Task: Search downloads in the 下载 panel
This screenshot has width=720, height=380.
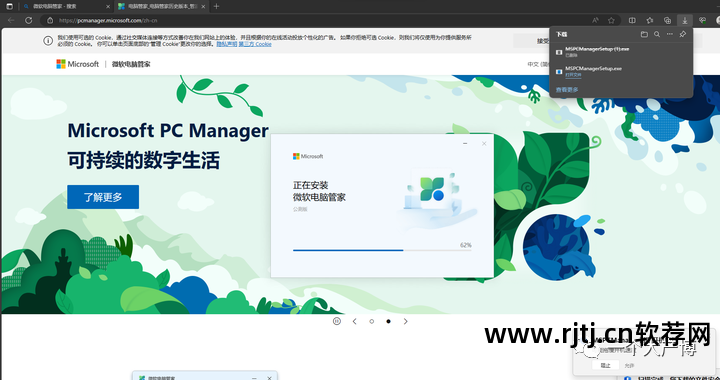Action: (657, 34)
